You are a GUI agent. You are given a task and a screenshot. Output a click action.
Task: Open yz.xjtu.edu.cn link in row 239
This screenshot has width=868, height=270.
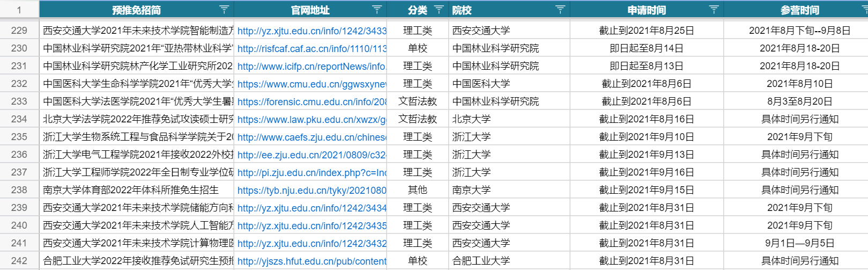click(x=312, y=208)
